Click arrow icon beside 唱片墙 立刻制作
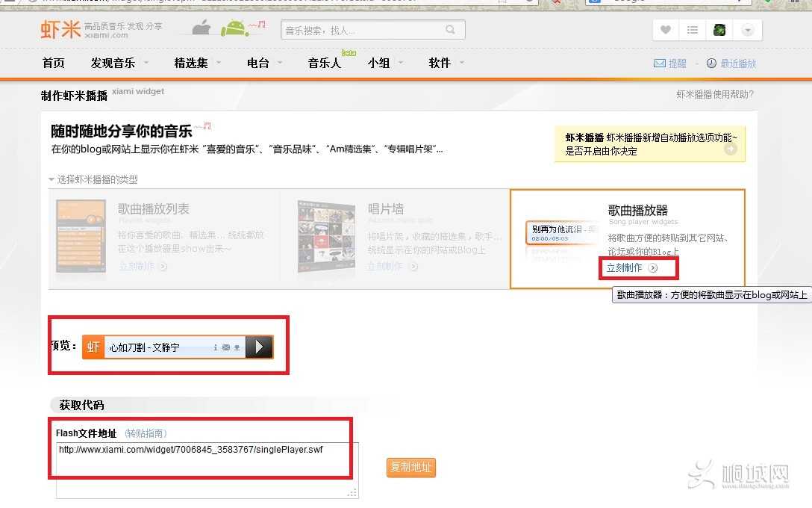This screenshot has width=812, height=508. (x=413, y=267)
